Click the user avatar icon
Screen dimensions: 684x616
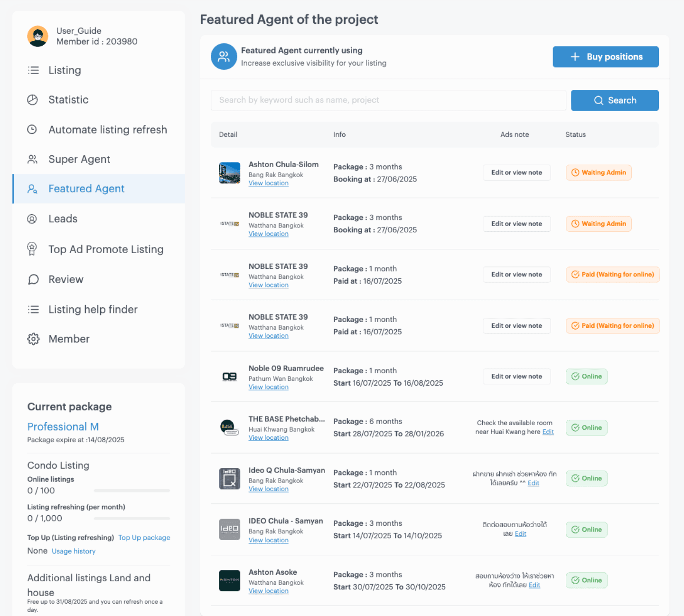(x=37, y=36)
